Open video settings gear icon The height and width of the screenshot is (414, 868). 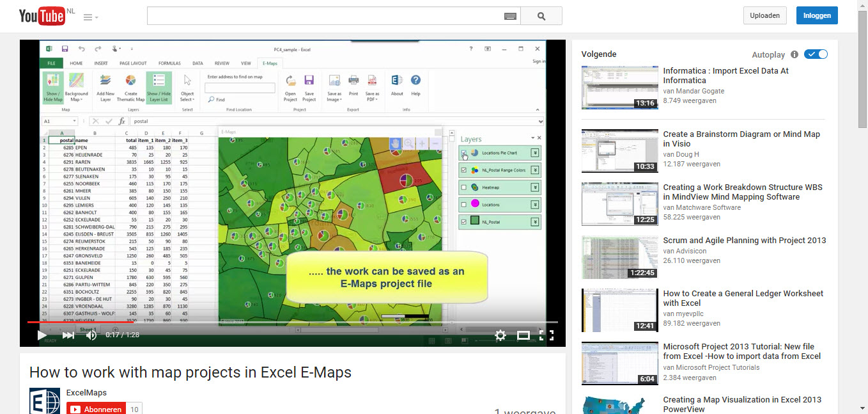point(500,335)
